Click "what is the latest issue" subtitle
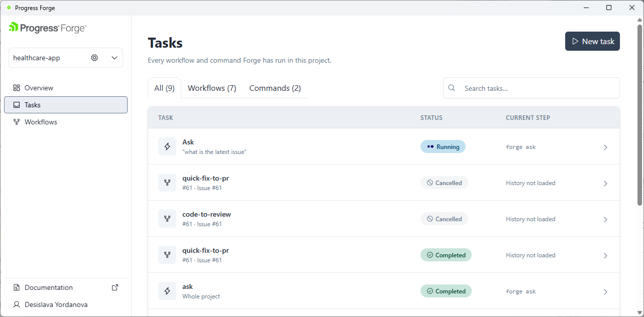This screenshot has height=317, width=644. [x=214, y=152]
